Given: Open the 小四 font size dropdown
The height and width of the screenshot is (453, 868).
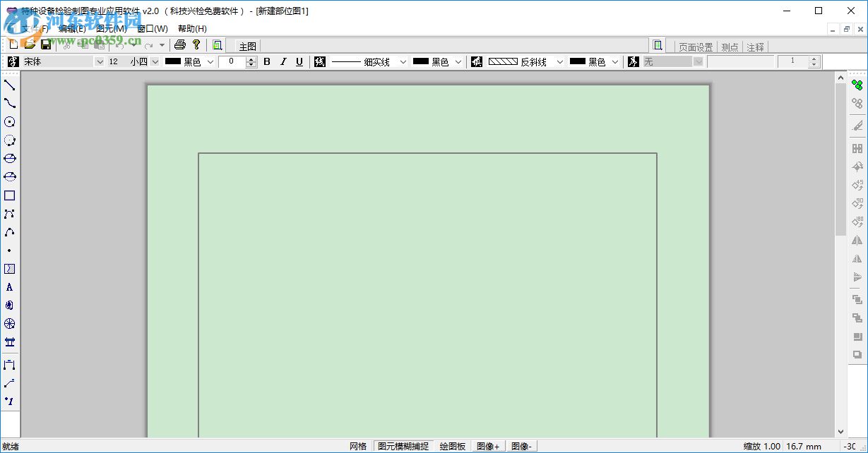Looking at the screenshot, I should click(155, 61).
